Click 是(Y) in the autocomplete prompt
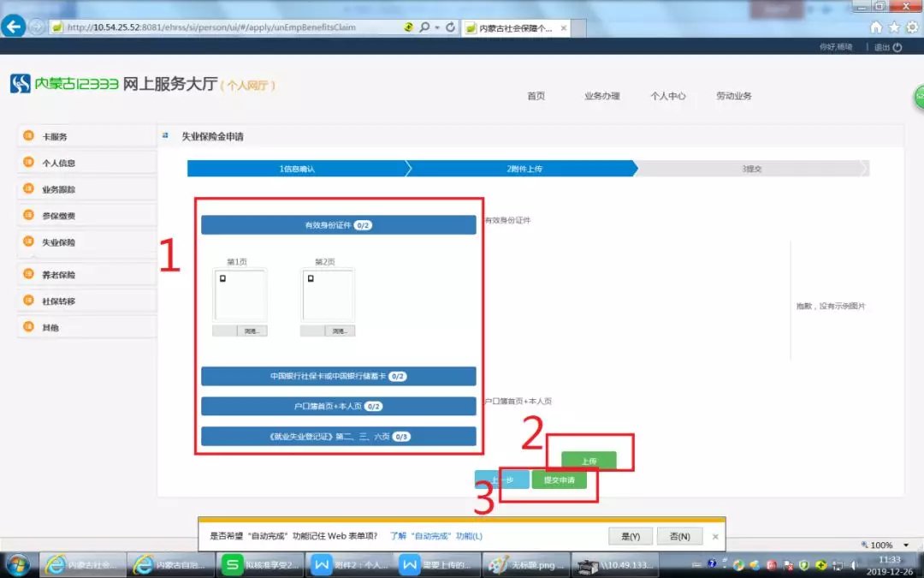The width and height of the screenshot is (924, 578). click(631, 536)
